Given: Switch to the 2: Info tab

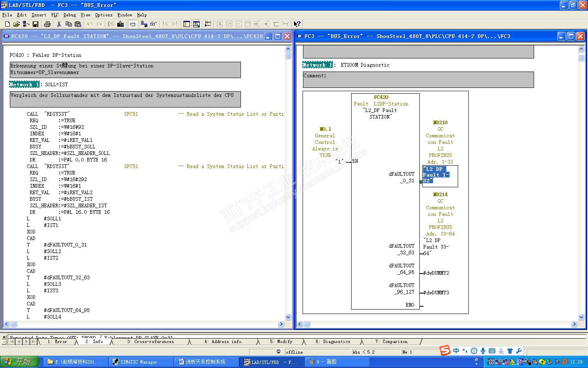Looking at the screenshot, I should (x=94, y=341).
